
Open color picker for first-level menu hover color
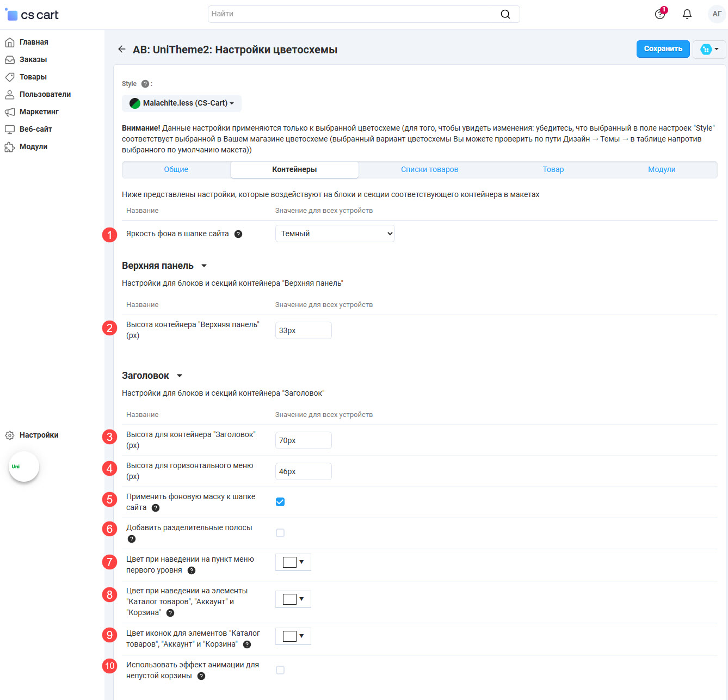click(293, 562)
